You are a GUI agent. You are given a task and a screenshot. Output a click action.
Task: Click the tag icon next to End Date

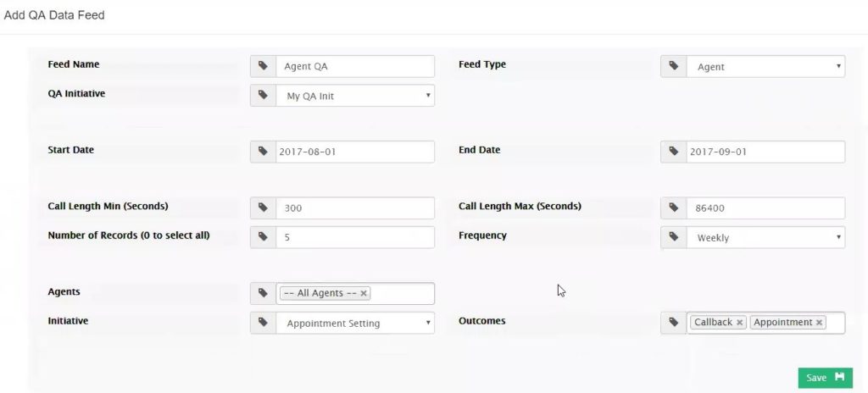(674, 152)
